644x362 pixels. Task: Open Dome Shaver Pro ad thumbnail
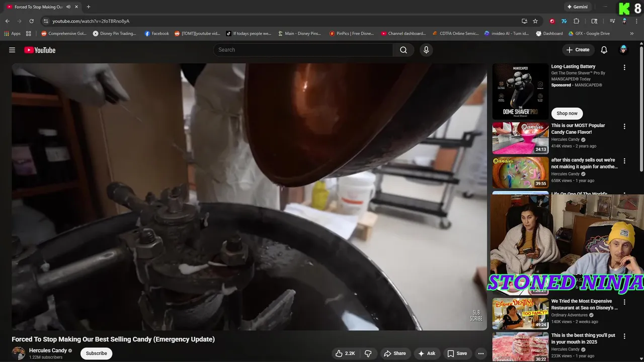[520, 92]
